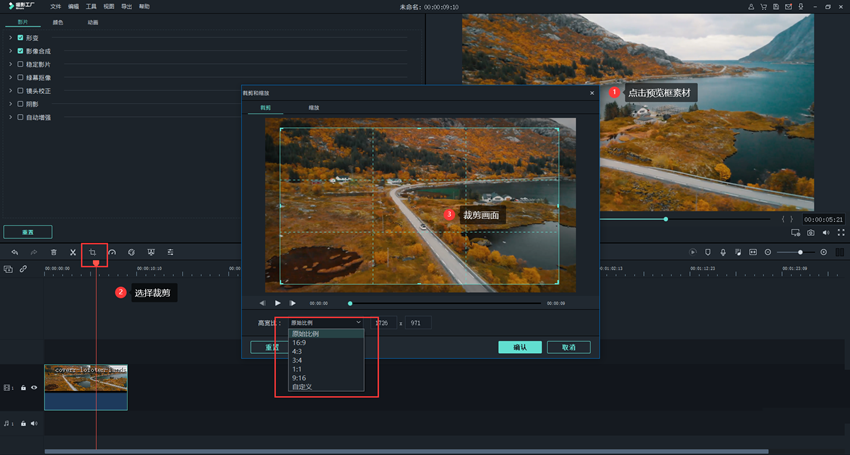Open the speed control icon
850x455 pixels.
coord(112,252)
